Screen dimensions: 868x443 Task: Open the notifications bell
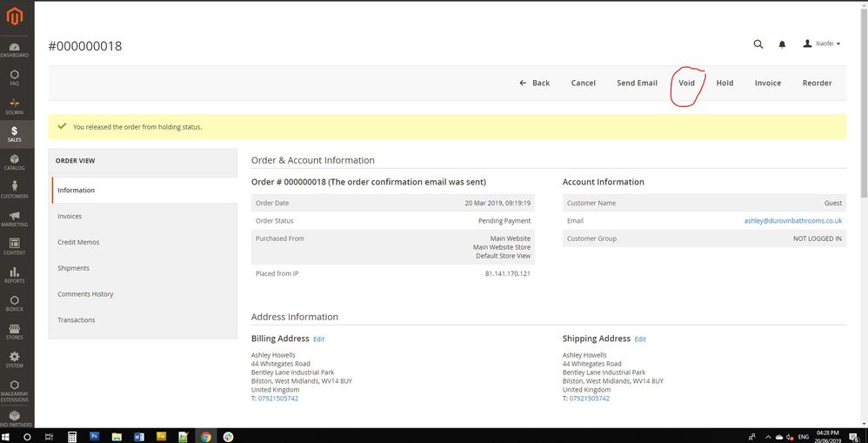tap(782, 44)
